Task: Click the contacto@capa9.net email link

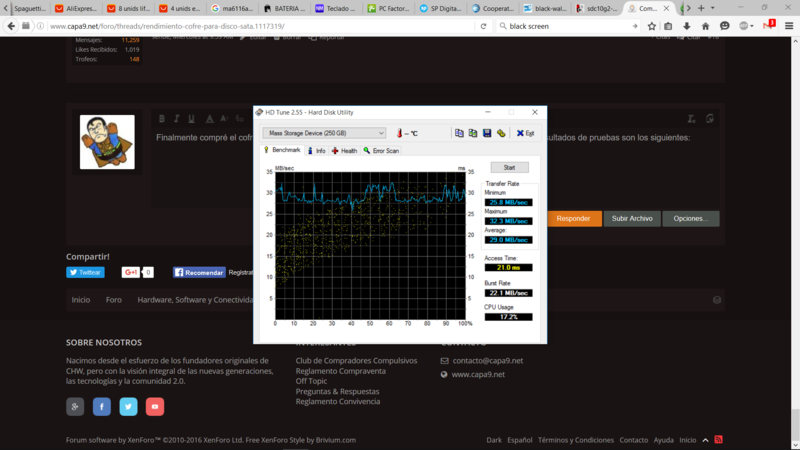Action: (x=488, y=361)
